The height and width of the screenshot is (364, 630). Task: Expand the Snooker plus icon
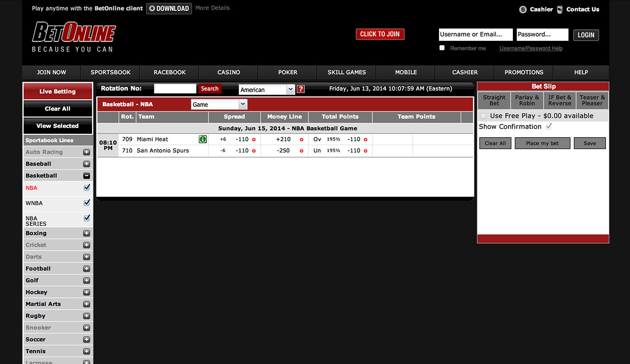(x=87, y=328)
